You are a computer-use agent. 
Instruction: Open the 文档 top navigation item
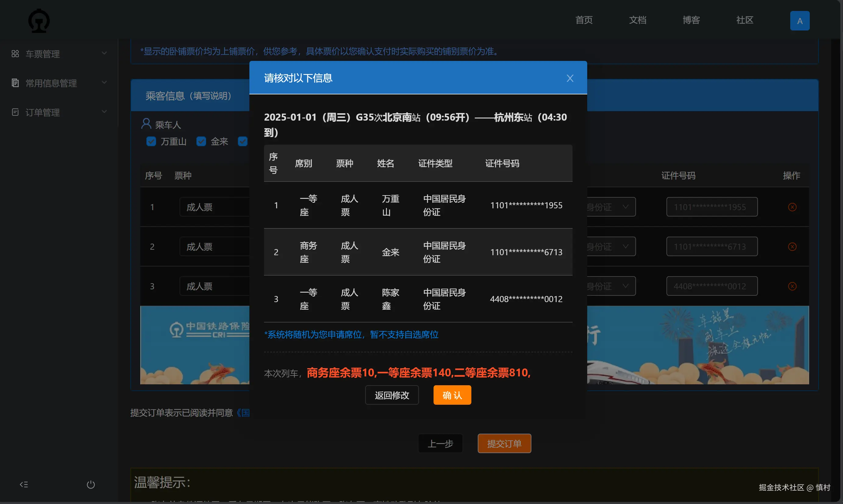[x=637, y=20]
